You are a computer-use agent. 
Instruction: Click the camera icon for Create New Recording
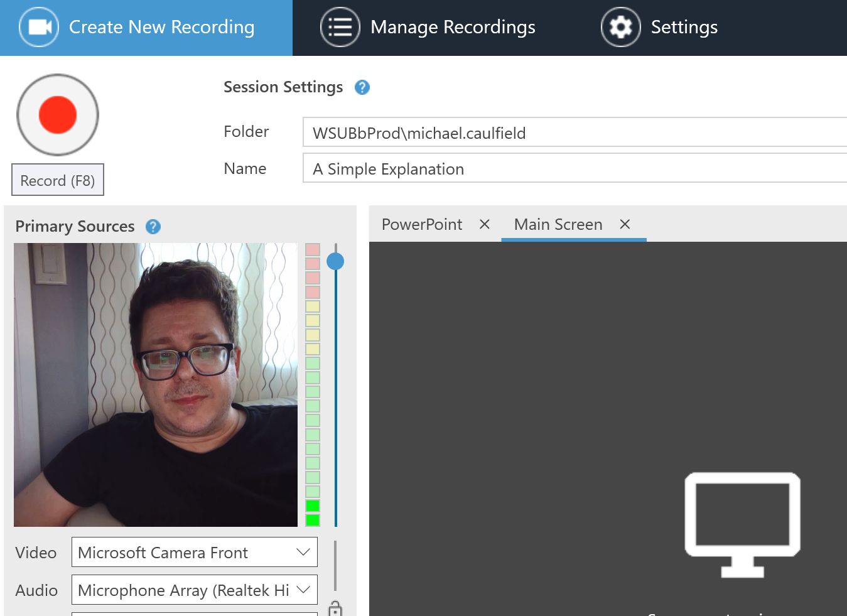[39, 27]
